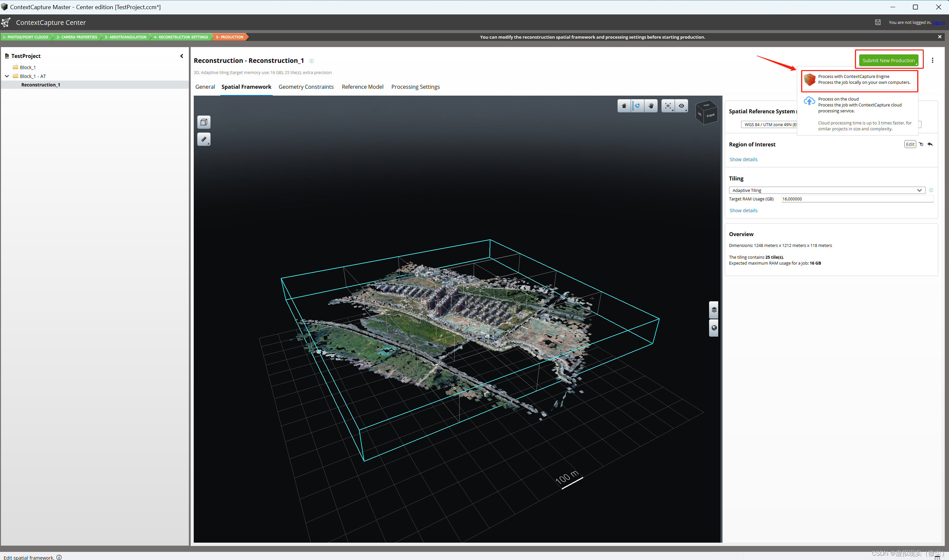Click the measurement ruler tool icon
The image size is (949, 560).
coord(204,139)
